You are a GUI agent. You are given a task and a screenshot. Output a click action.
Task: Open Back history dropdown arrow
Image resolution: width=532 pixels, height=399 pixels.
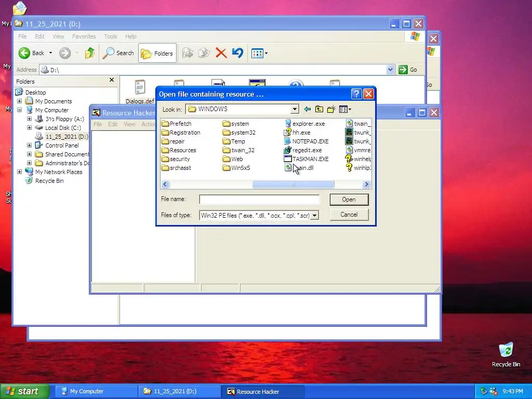(50, 53)
